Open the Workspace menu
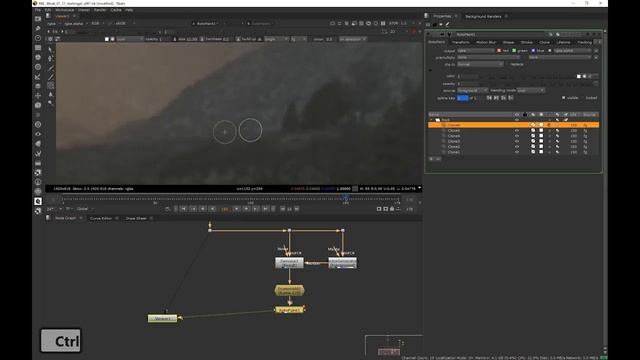This screenshot has height=360, width=640. click(x=64, y=10)
